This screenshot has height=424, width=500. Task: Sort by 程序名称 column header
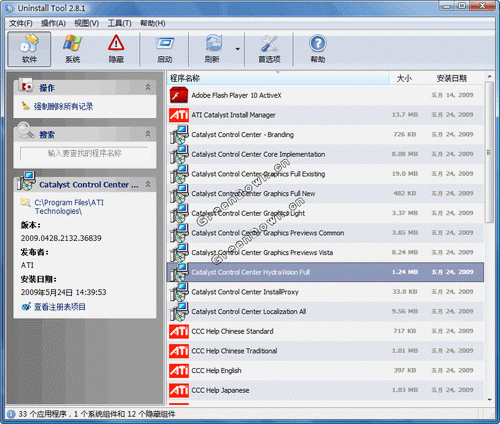(277, 78)
